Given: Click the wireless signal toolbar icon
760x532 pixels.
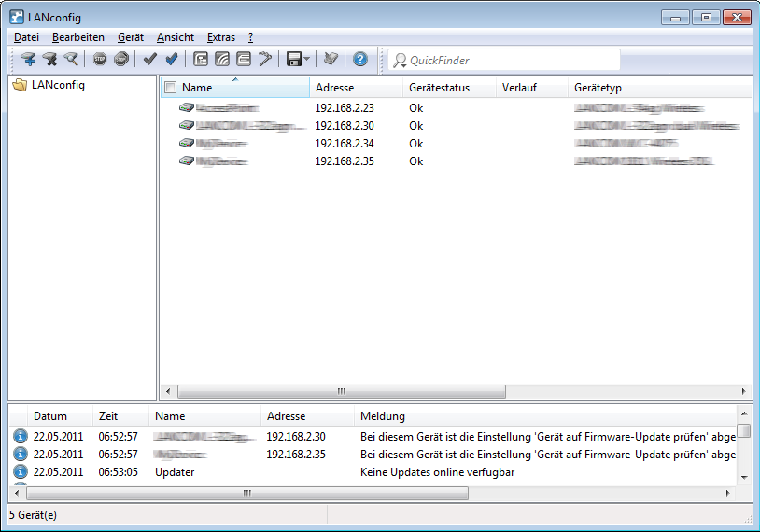Looking at the screenshot, I should tap(222, 60).
